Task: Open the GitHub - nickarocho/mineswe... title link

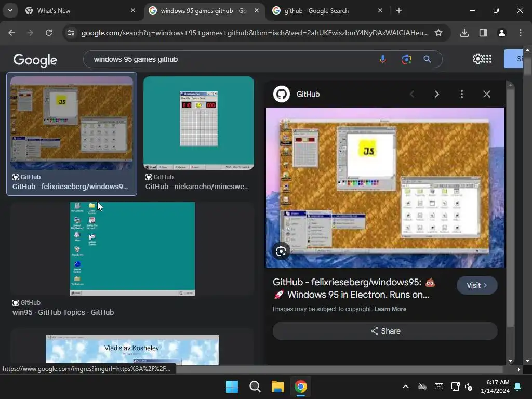Action: [197, 187]
